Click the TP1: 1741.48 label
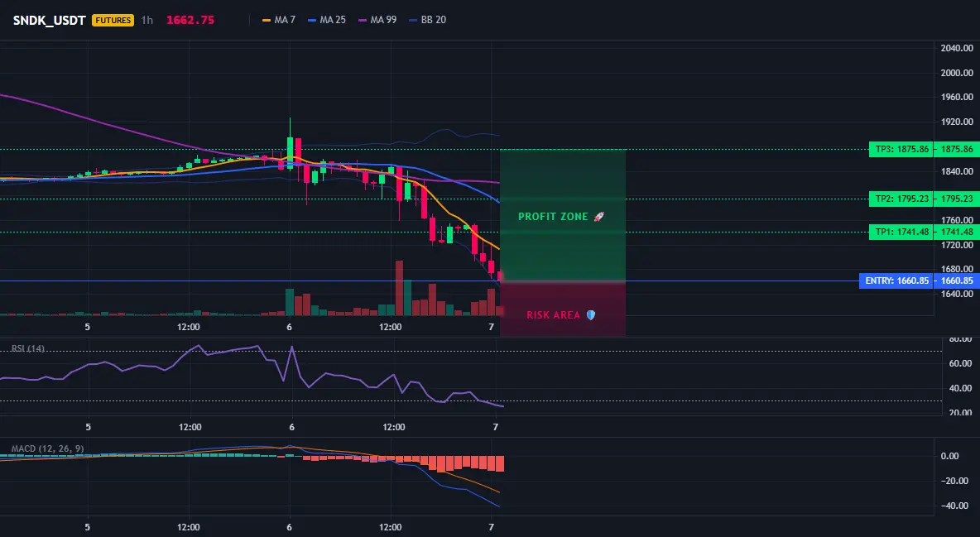This screenshot has height=537, width=980. 901,232
